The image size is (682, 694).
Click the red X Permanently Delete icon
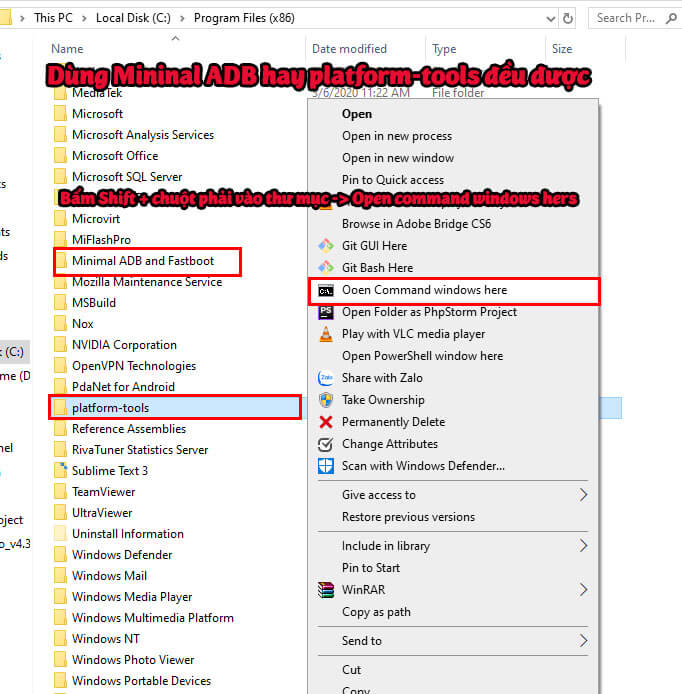(x=325, y=422)
